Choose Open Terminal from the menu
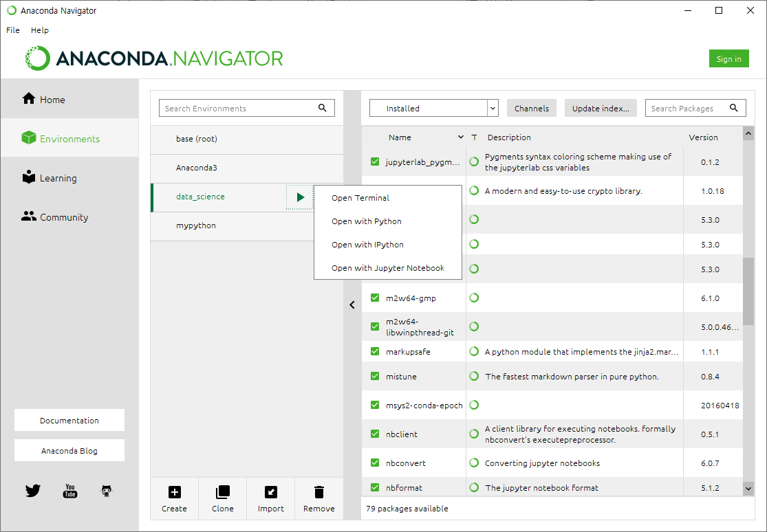This screenshot has width=767, height=532. (x=388, y=197)
